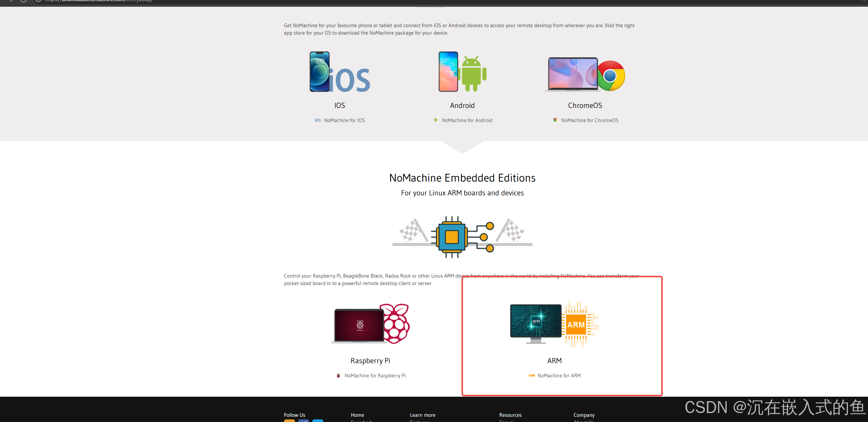
Task: Click the Raspberry Pi heading text
Action: point(370,361)
